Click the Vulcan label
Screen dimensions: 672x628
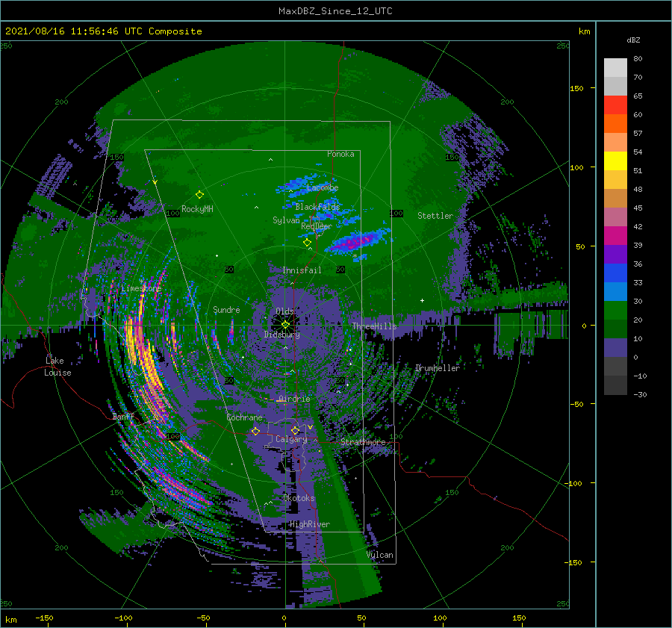379,555
